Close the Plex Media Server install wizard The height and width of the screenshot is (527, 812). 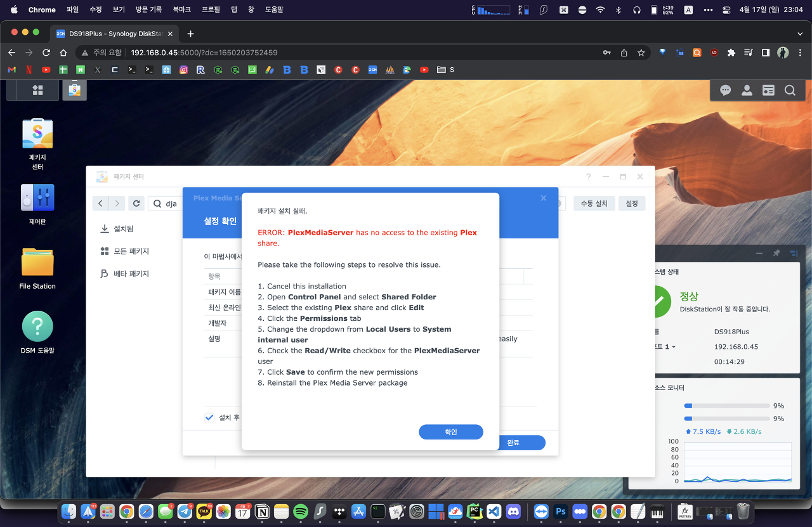[544, 198]
